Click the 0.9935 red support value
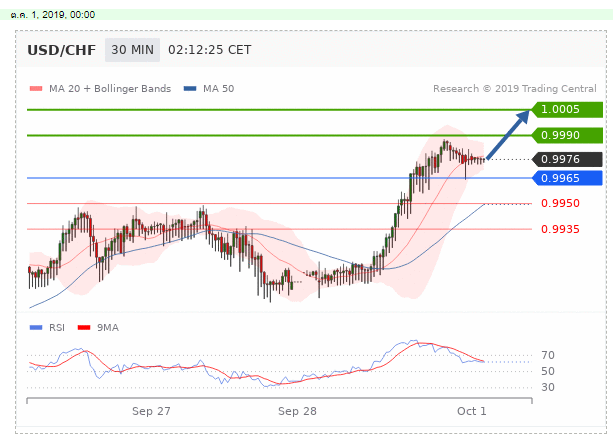This screenshot has width=613, height=443. pyautogui.click(x=560, y=229)
